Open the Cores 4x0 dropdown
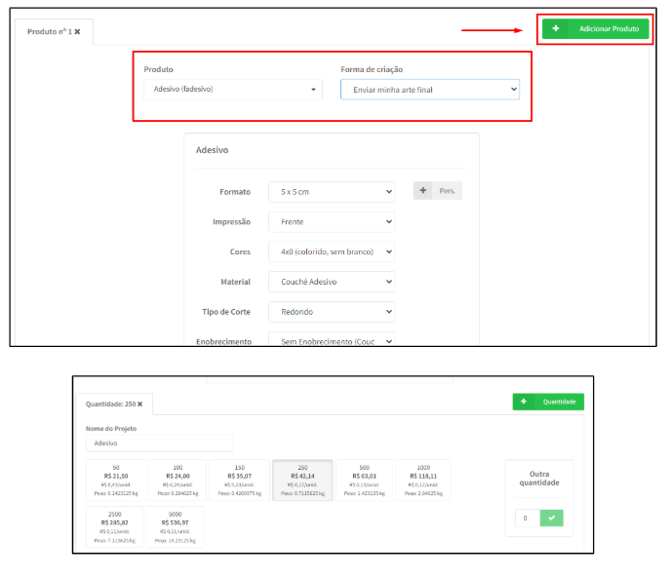This screenshot has width=670, height=578. 331,252
